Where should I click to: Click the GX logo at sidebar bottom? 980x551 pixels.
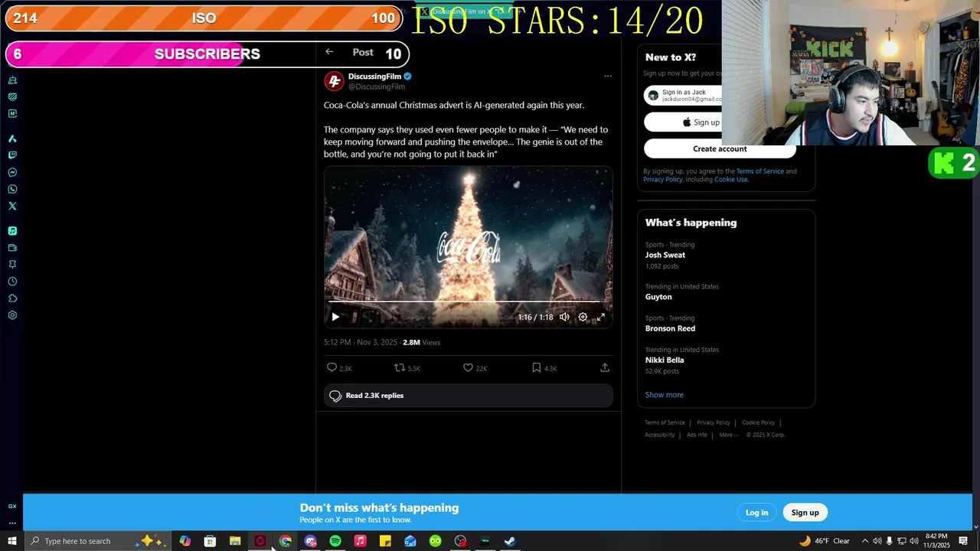coord(12,506)
